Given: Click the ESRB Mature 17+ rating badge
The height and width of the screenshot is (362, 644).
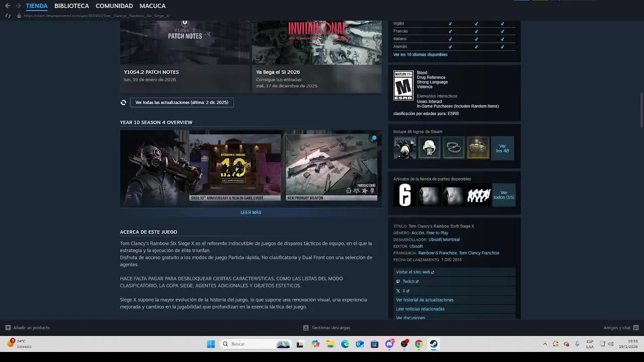Looking at the screenshot, I should click(403, 85).
